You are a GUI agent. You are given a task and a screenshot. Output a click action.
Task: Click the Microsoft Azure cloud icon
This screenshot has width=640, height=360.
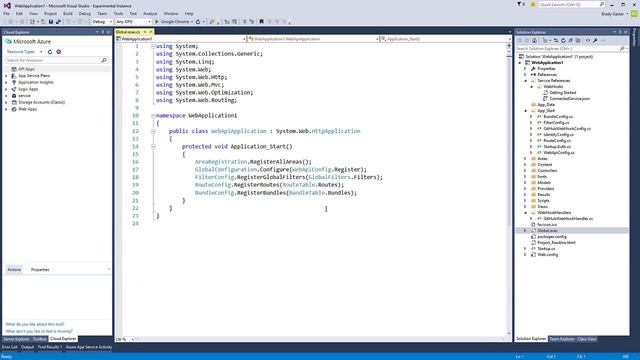click(8, 42)
